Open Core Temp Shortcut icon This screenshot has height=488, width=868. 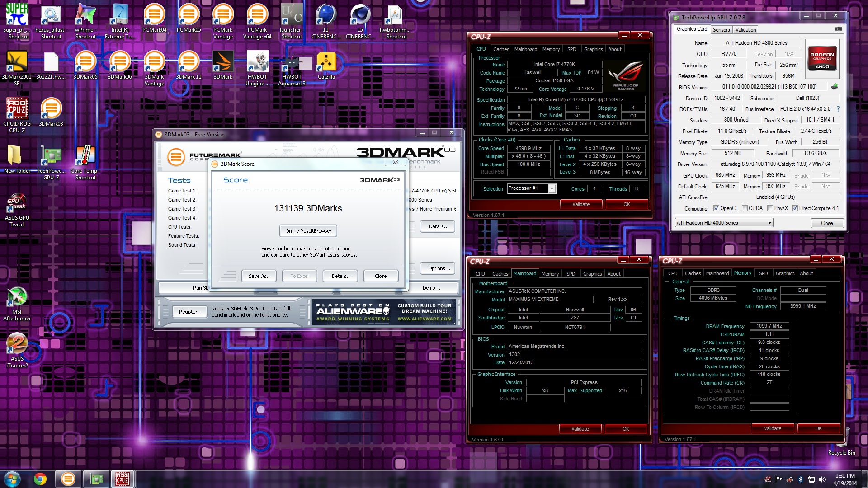click(85, 162)
